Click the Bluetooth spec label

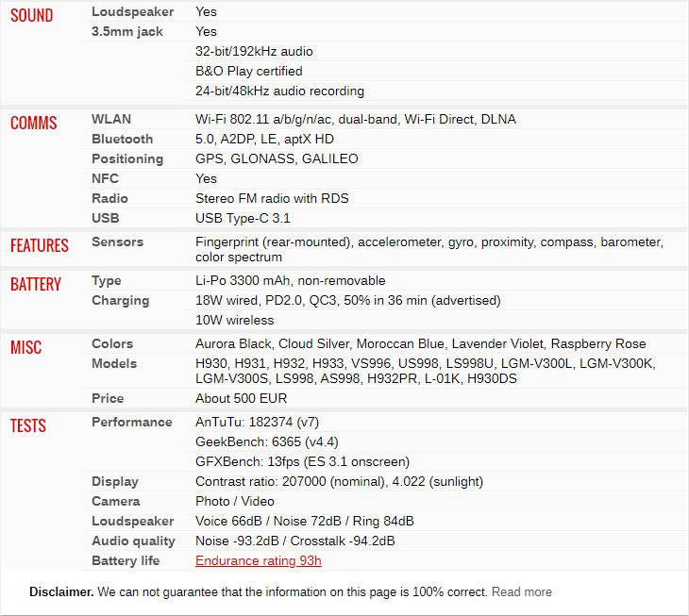[x=122, y=140]
